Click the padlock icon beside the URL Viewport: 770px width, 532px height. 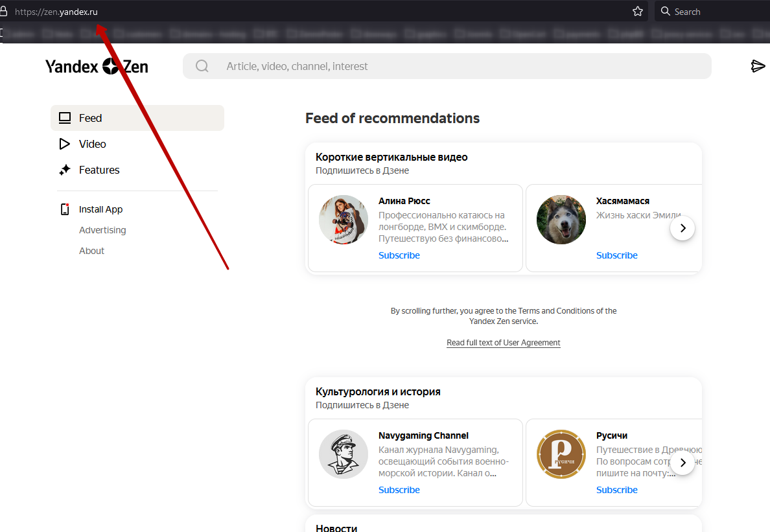tap(3, 12)
